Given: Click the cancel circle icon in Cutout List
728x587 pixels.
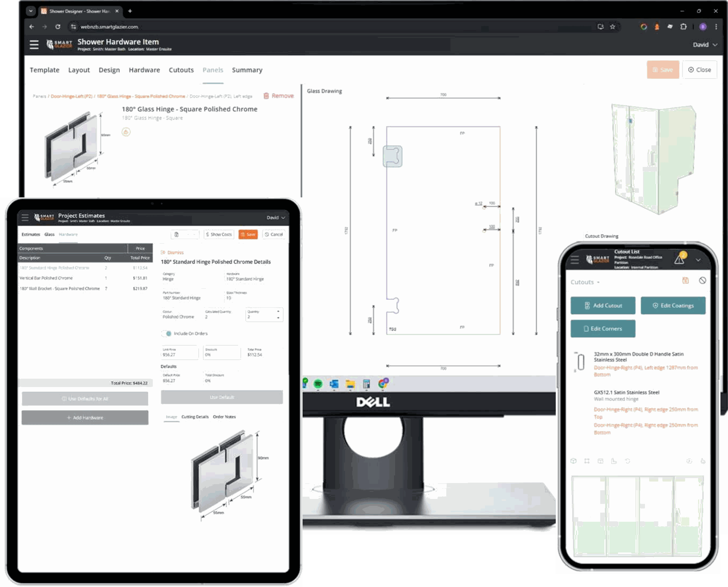Looking at the screenshot, I should tap(702, 280).
